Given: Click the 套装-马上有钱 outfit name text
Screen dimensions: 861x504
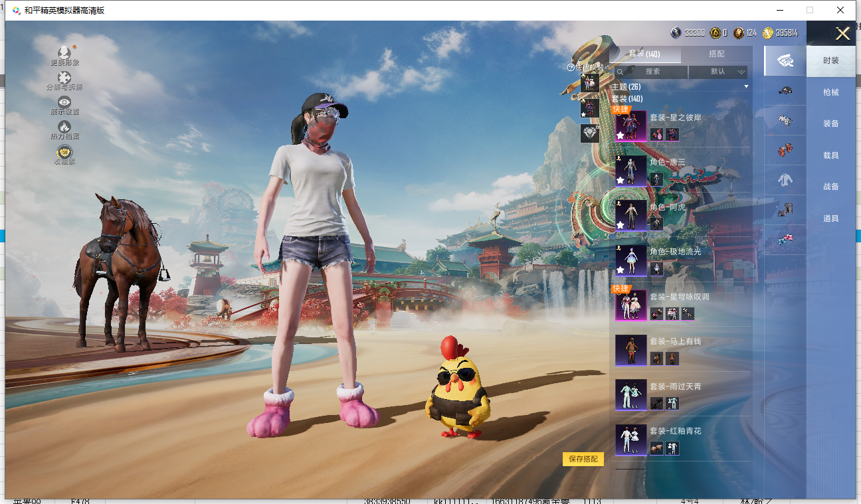Looking at the screenshot, I should 675,341.
